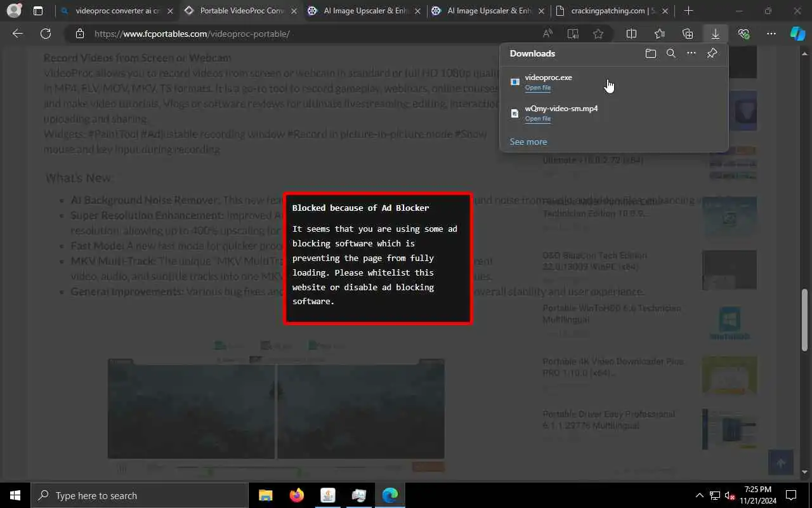Search downloads in Downloads panel
Image resolution: width=812 pixels, height=508 pixels.
[671, 53]
